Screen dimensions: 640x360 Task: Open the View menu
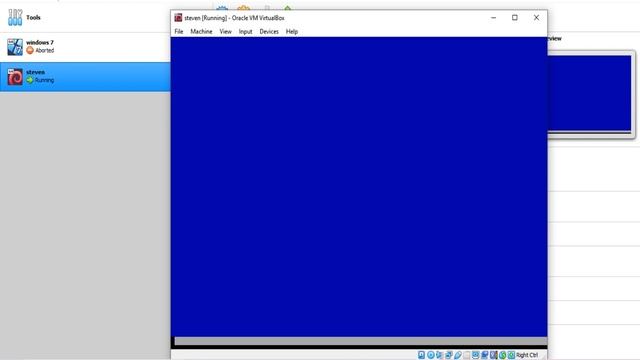(225, 31)
